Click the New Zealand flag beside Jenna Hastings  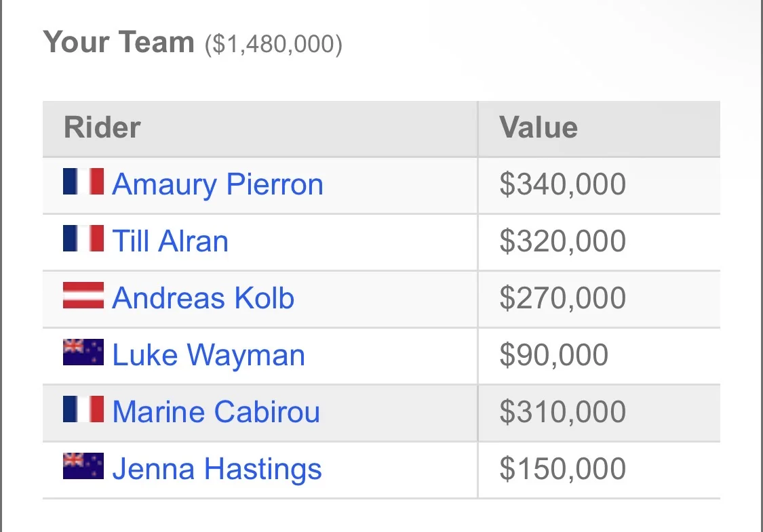point(83,466)
